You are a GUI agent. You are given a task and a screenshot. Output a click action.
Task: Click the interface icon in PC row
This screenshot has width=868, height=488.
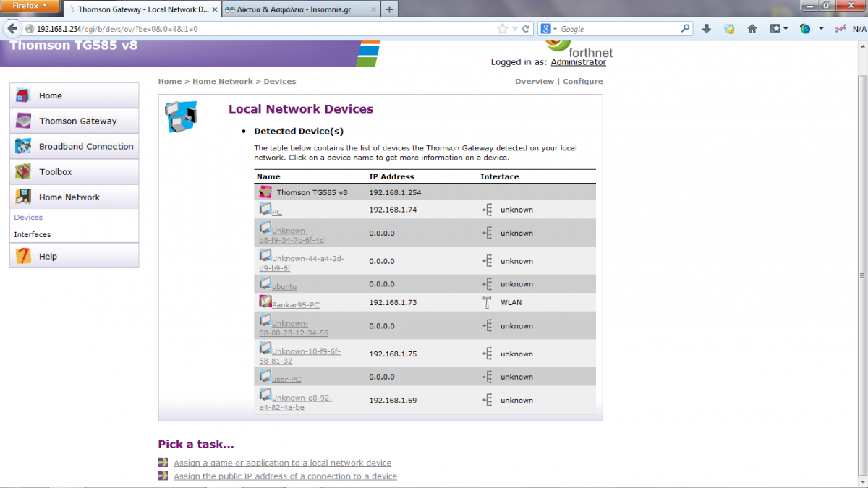click(488, 210)
